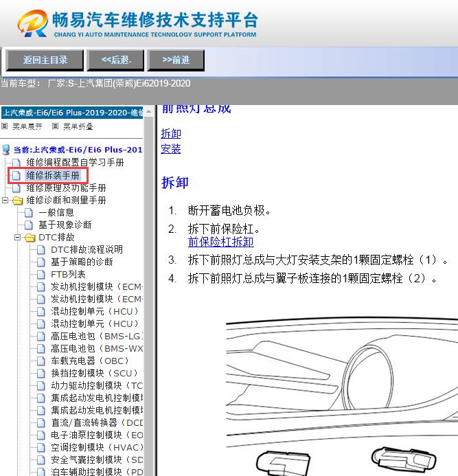Click the left tree panel vertical scrollbar
The image size is (458, 476).
149,291
